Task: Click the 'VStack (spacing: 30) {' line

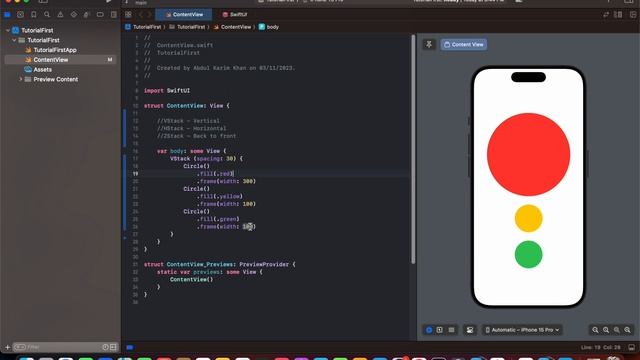Action: pos(206,159)
